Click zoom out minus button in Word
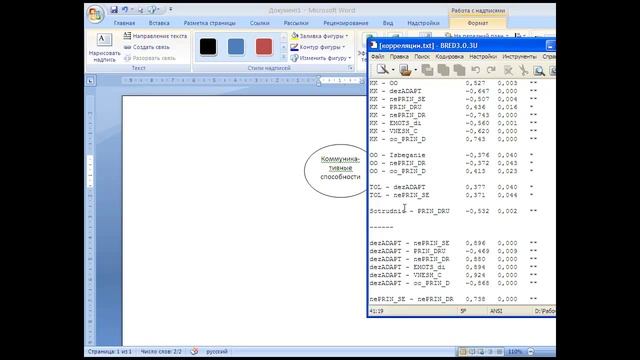Image resolution: width=640 pixels, height=360 pixels. tap(531, 351)
